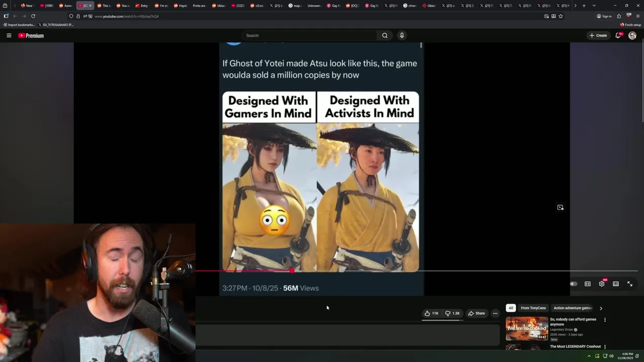Click the expand icon on the video's right edge
Viewport: 644px width, 362px height.
(x=560, y=208)
